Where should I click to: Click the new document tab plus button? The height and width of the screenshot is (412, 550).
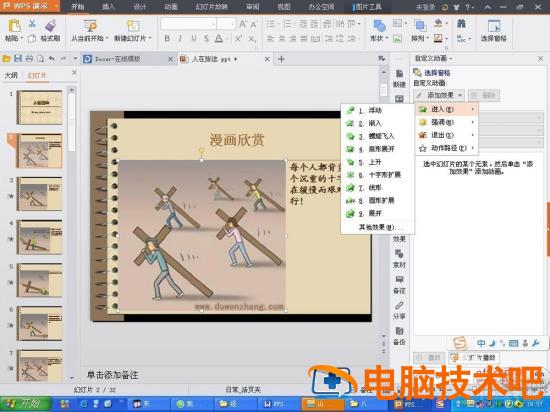tap(281, 59)
